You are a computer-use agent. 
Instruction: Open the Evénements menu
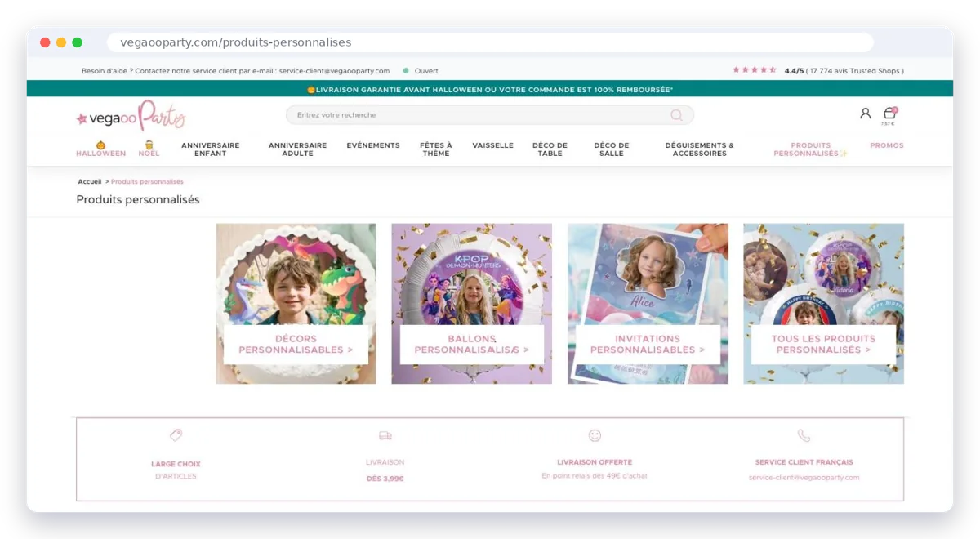pyautogui.click(x=373, y=145)
